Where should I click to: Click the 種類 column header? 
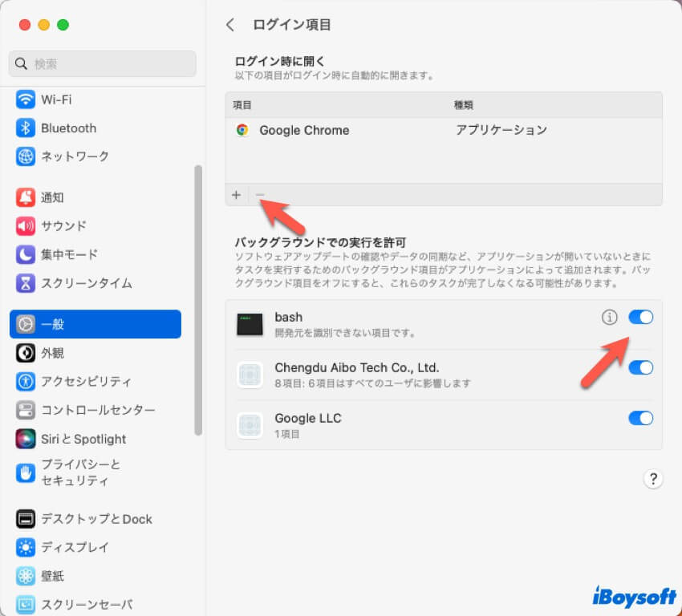pos(463,105)
